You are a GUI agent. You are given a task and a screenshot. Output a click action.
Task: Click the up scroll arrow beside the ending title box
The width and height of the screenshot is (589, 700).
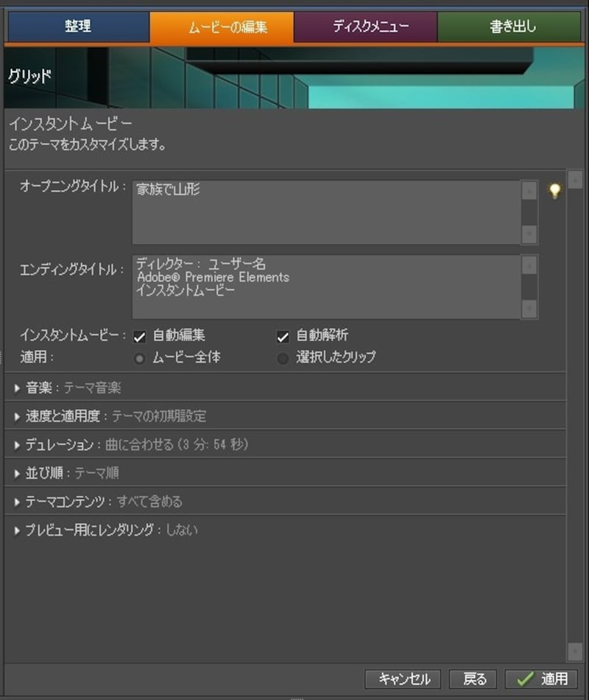click(x=529, y=264)
